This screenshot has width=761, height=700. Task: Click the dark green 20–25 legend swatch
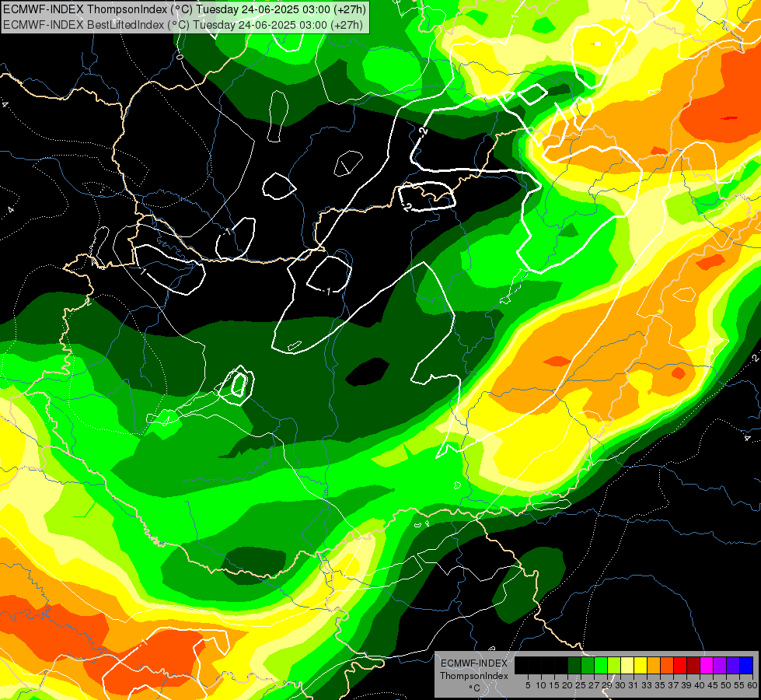tap(574, 665)
